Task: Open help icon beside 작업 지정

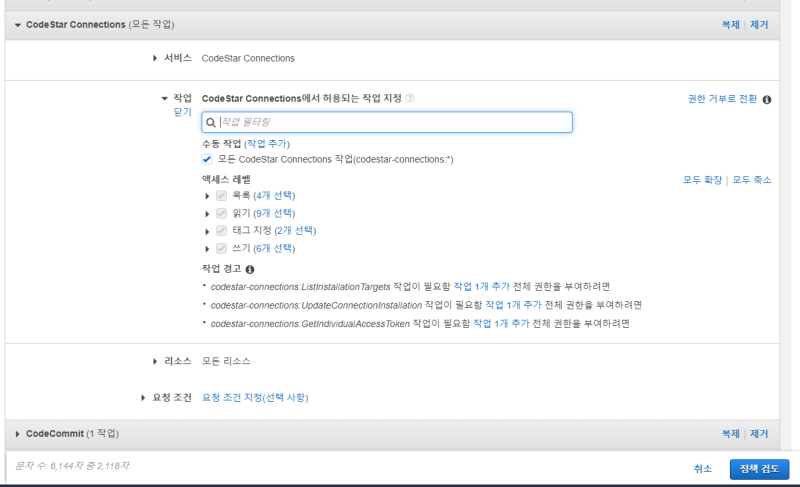Action: (x=410, y=98)
